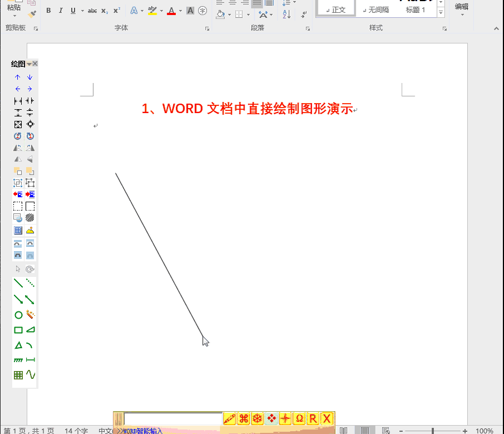
Task: Select the dotted line drawing tool
Action: (30, 283)
